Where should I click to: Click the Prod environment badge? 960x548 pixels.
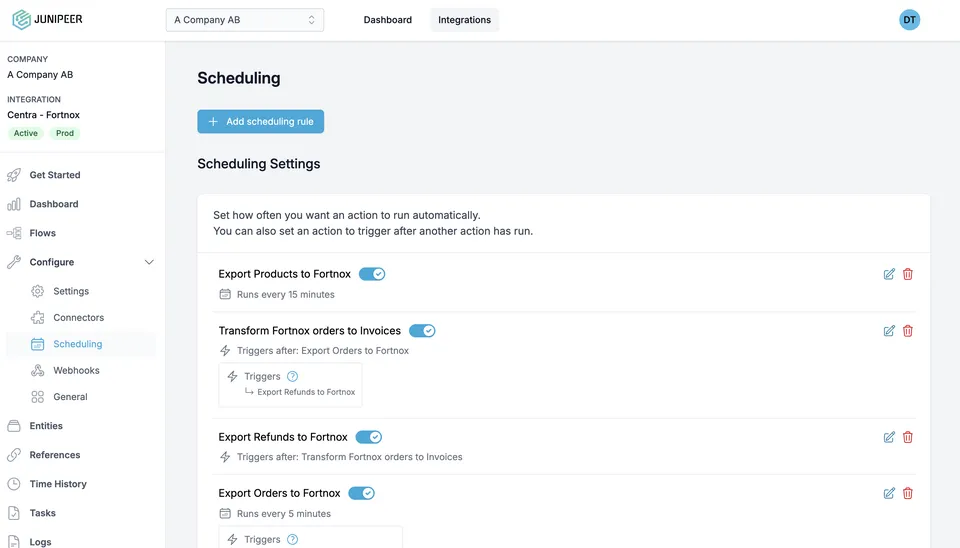[65, 133]
